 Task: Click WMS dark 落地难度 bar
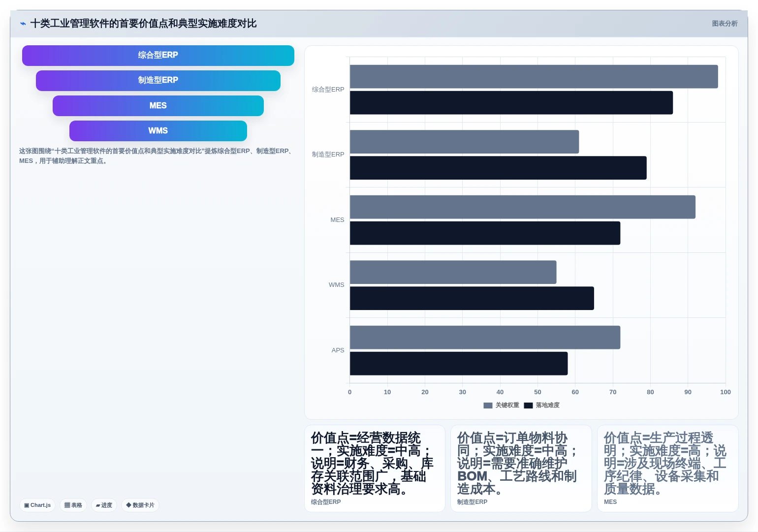[x=472, y=298]
